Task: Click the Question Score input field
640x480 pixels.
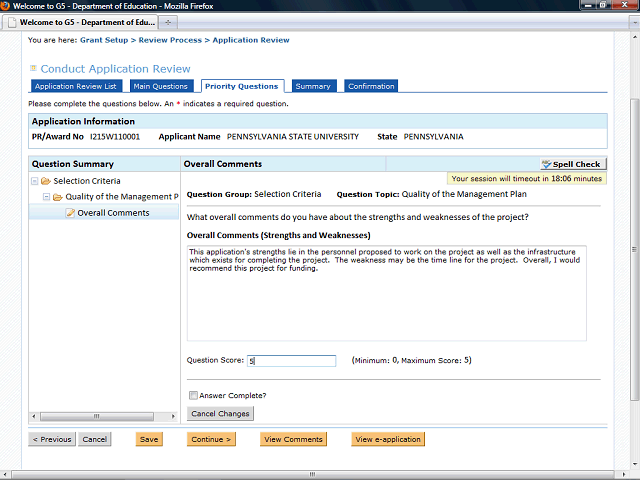Action: (x=291, y=361)
